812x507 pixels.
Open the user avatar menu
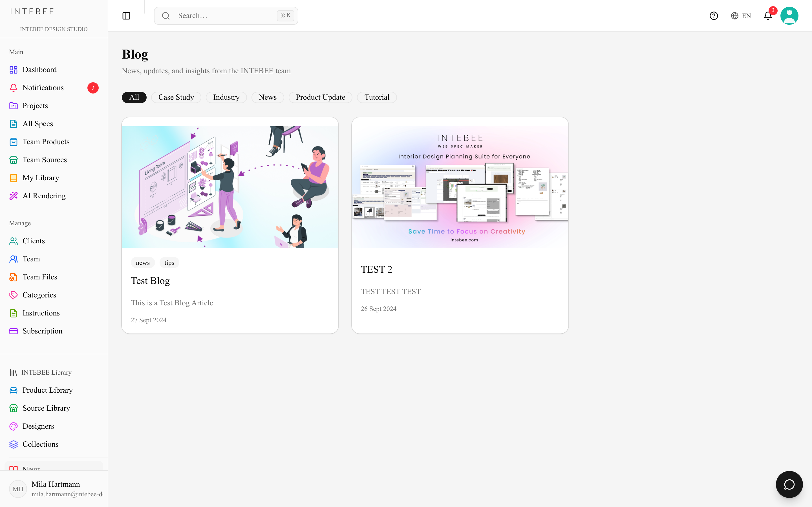point(789,16)
